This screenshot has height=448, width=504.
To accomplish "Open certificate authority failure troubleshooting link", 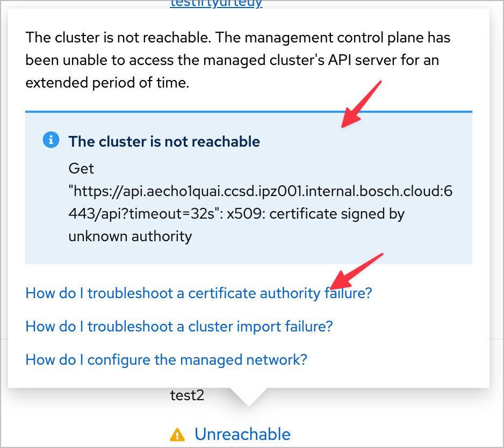I will (198, 293).
